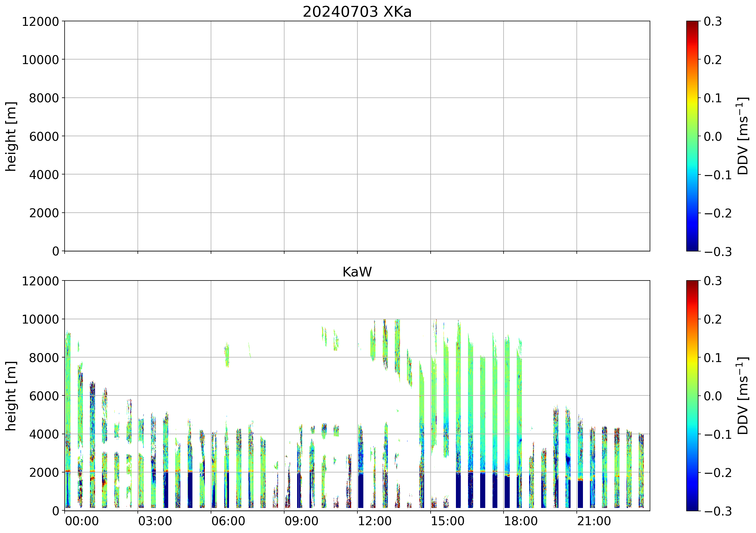The width and height of the screenshot is (756, 533).
Task: Click the bottom colorbar's −0.2 tick label
Action: tap(718, 473)
